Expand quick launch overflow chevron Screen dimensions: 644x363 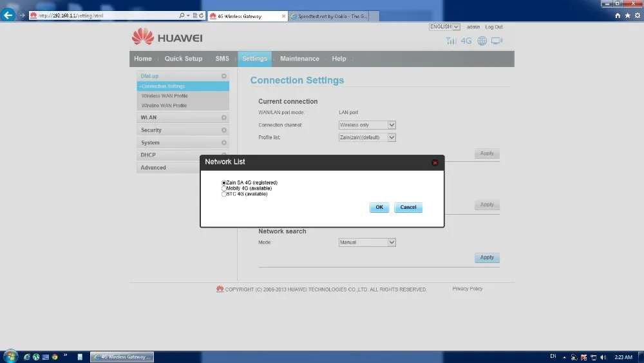65,355
